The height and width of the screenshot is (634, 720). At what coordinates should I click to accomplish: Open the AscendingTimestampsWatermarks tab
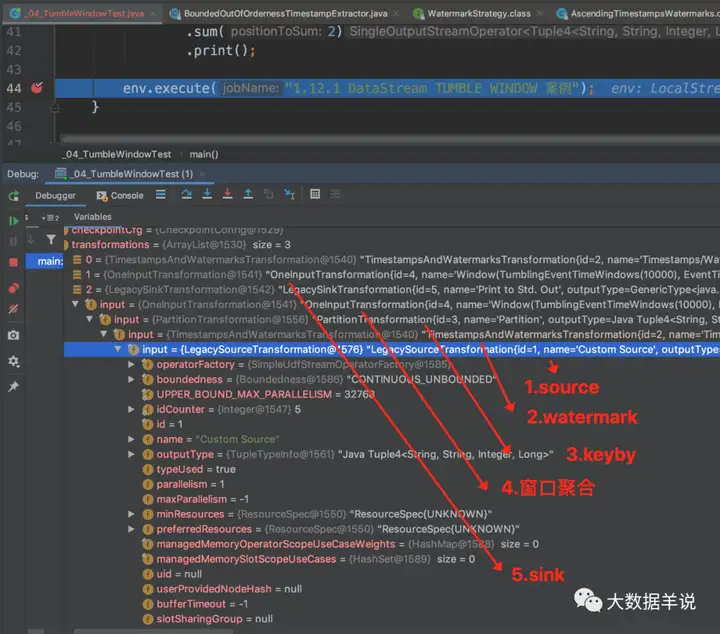click(x=638, y=13)
